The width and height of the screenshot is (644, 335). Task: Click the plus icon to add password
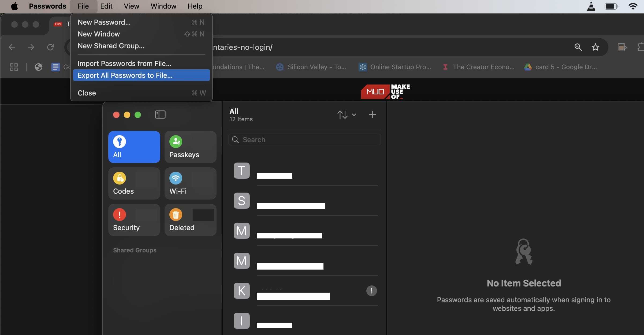click(372, 115)
